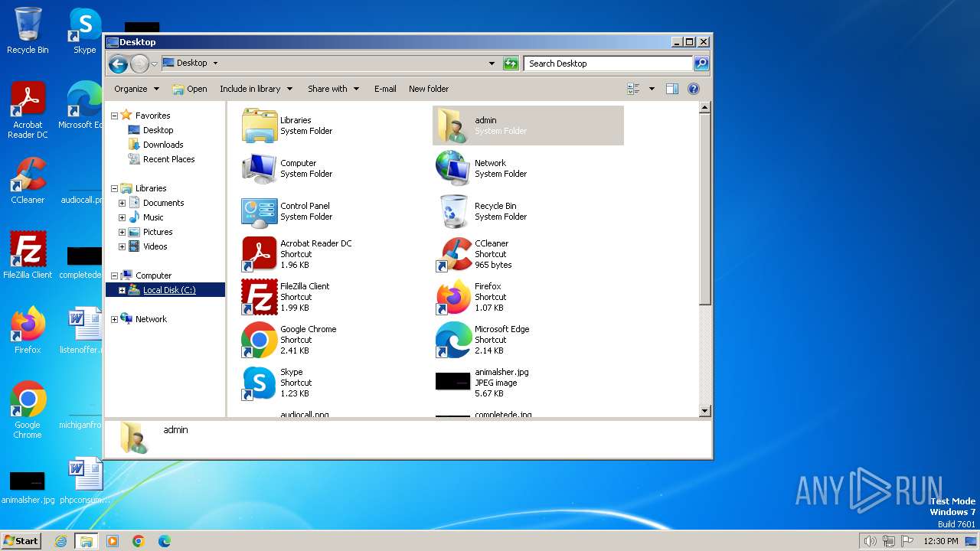Open address bar history dropdown arrow
This screenshot has width=980, height=551.
tap(492, 64)
